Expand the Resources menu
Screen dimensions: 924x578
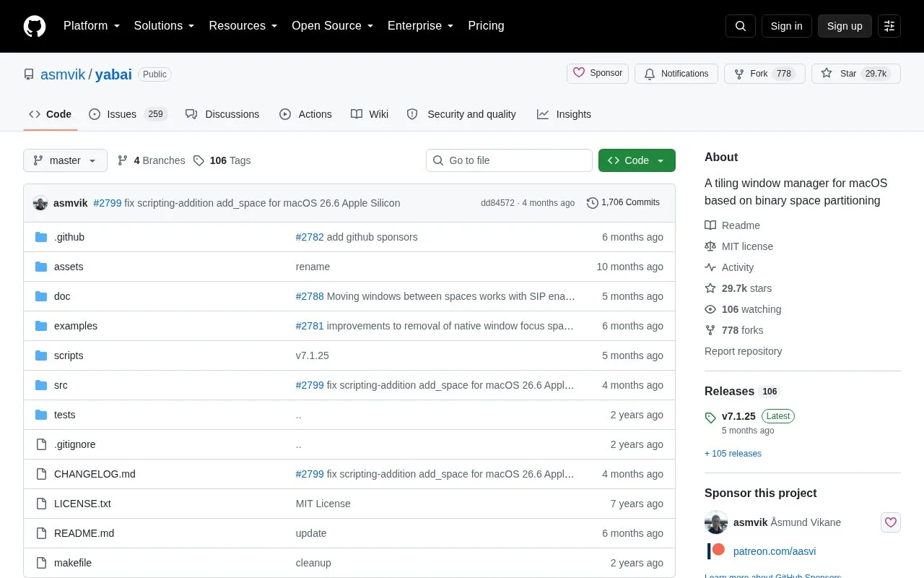coord(243,26)
